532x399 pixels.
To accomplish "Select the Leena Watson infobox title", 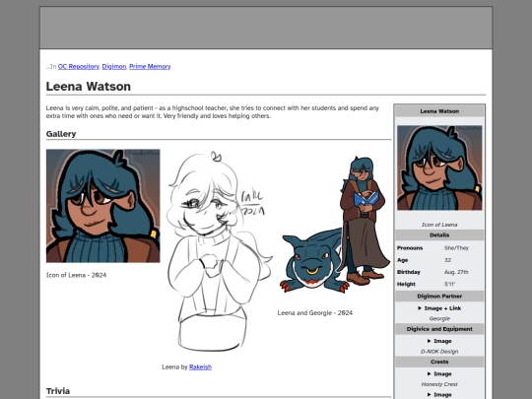I will (439, 111).
